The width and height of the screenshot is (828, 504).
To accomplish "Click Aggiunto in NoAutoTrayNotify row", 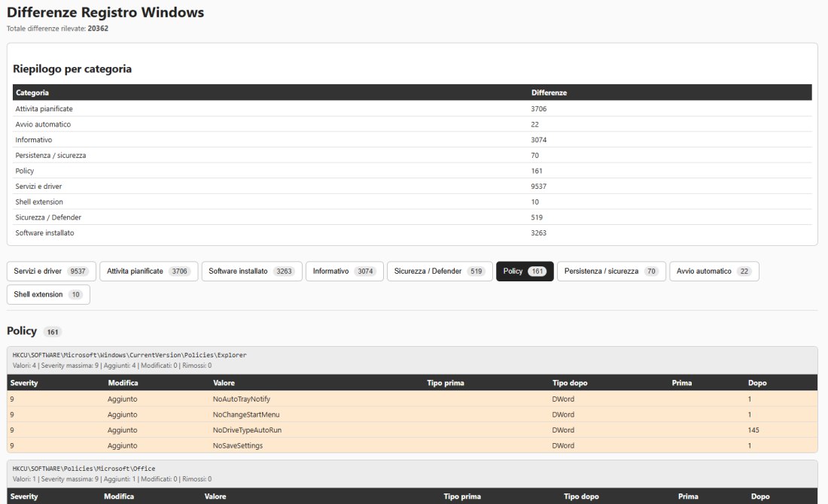I will [x=123, y=399].
